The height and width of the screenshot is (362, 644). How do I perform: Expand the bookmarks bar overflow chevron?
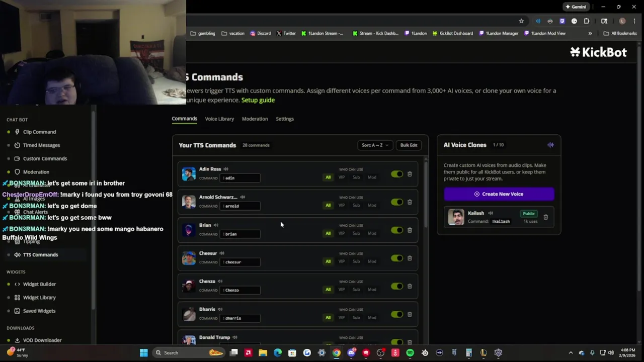pos(590,34)
